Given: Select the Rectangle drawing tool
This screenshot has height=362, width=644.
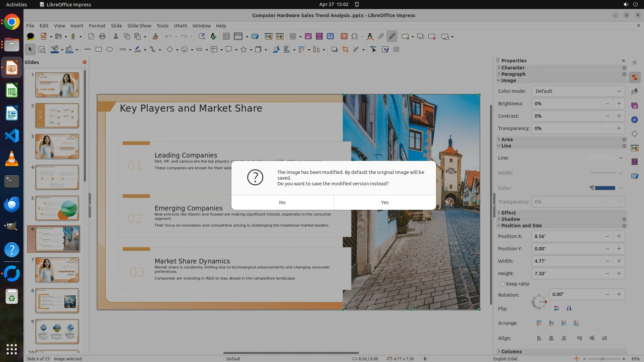Looking at the screenshot, I should point(99,50).
